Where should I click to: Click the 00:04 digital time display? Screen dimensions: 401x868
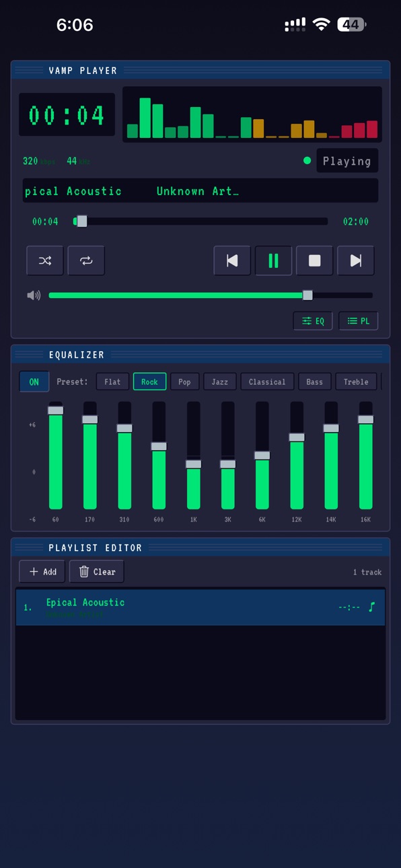pos(67,115)
